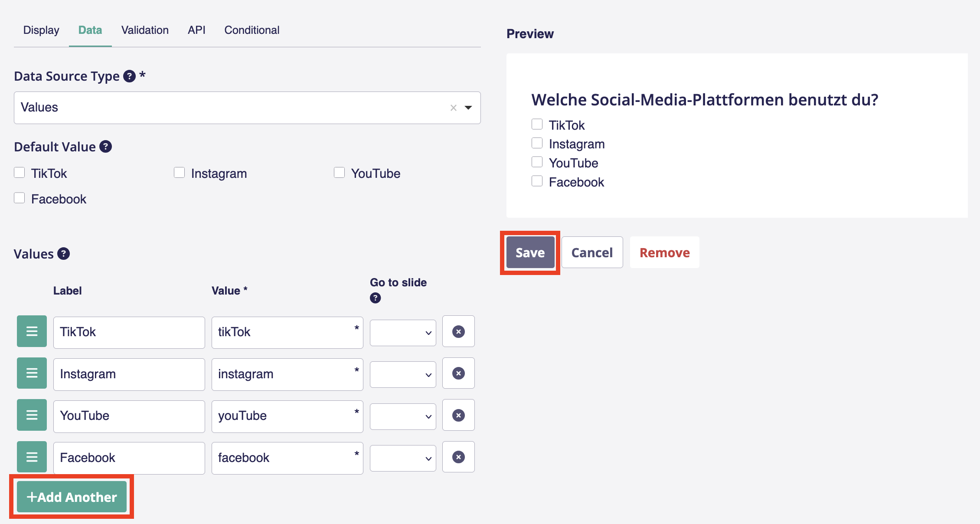980x524 pixels.
Task: Tick the Instagram checkbox in Preview
Action: point(537,143)
